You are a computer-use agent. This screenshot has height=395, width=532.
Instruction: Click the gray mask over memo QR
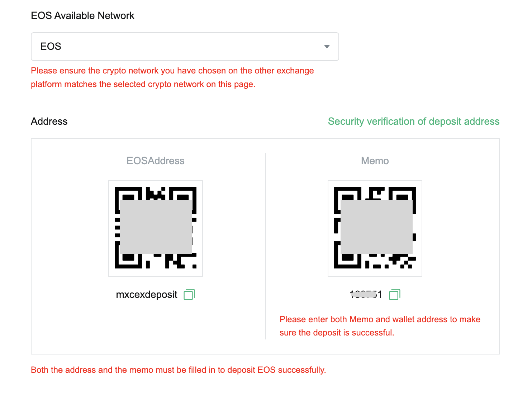point(376,227)
